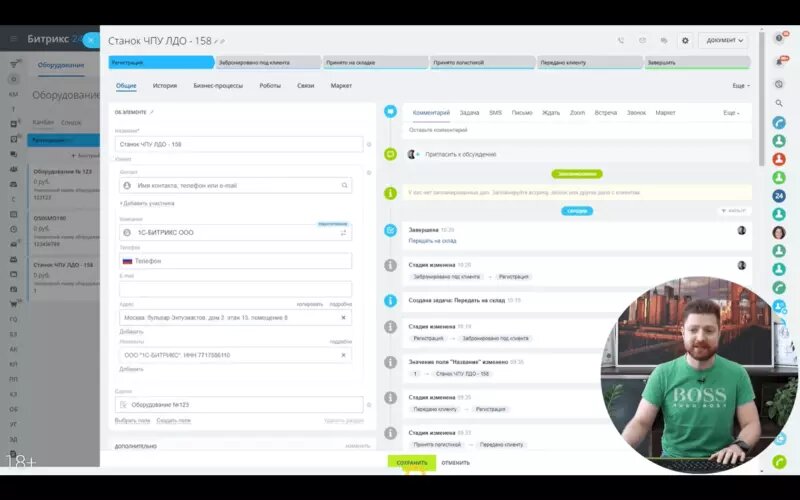800x500 pixels.
Task: Open the Документ dropdown button
Action: coord(723,40)
